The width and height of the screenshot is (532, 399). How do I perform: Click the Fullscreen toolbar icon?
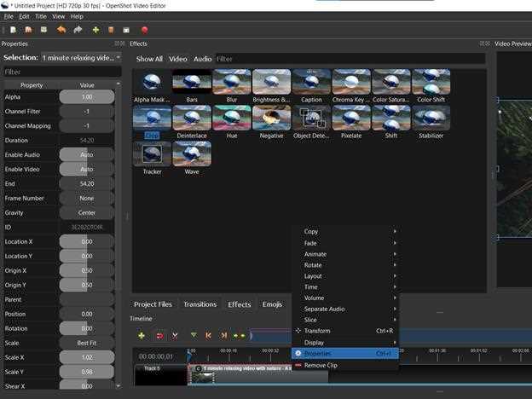(x=126, y=30)
